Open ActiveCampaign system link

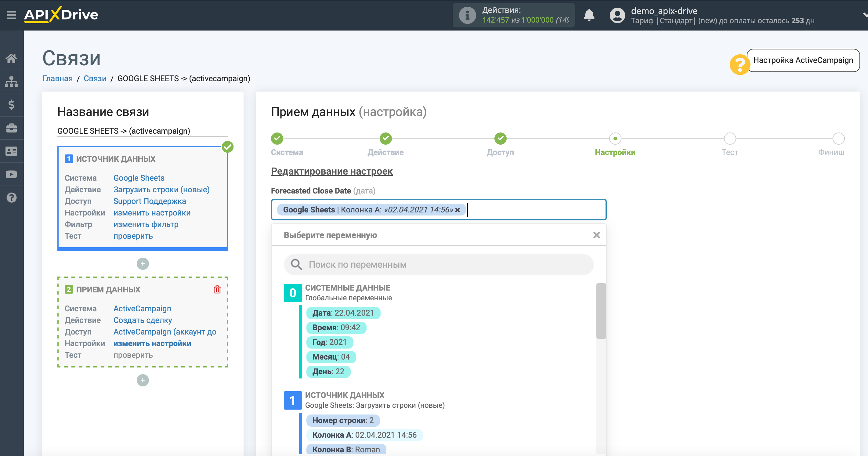(142, 309)
